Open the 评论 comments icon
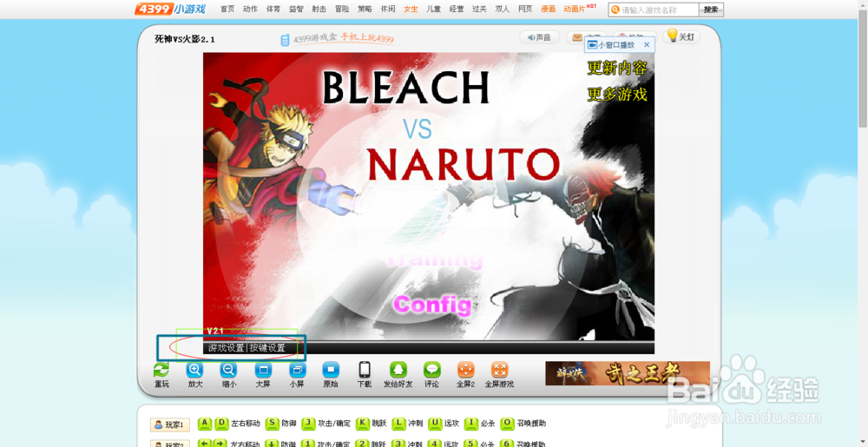The width and height of the screenshot is (868, 447). coord(431,370)
